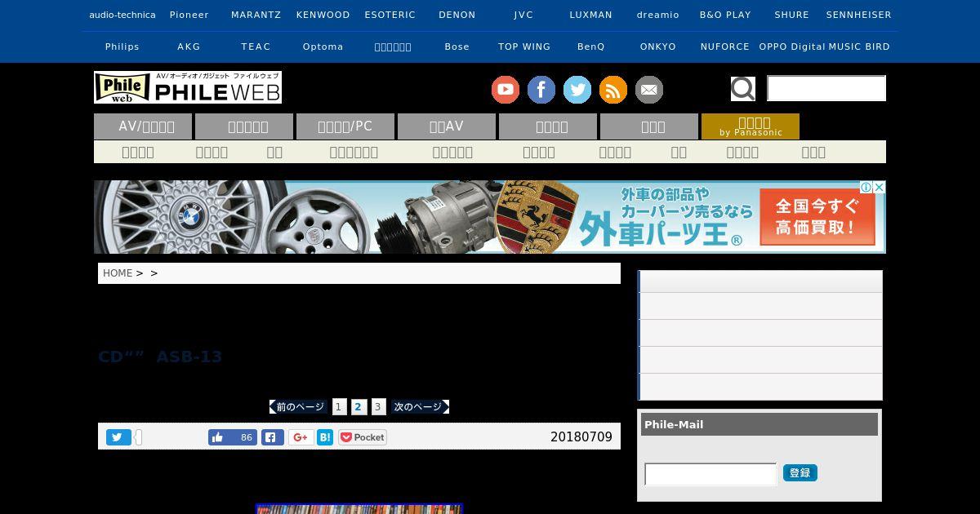The width and height of the screenshot is (980, 514).
Task: Open the OPPO Digital brand link
Action: tap(792, 47)
